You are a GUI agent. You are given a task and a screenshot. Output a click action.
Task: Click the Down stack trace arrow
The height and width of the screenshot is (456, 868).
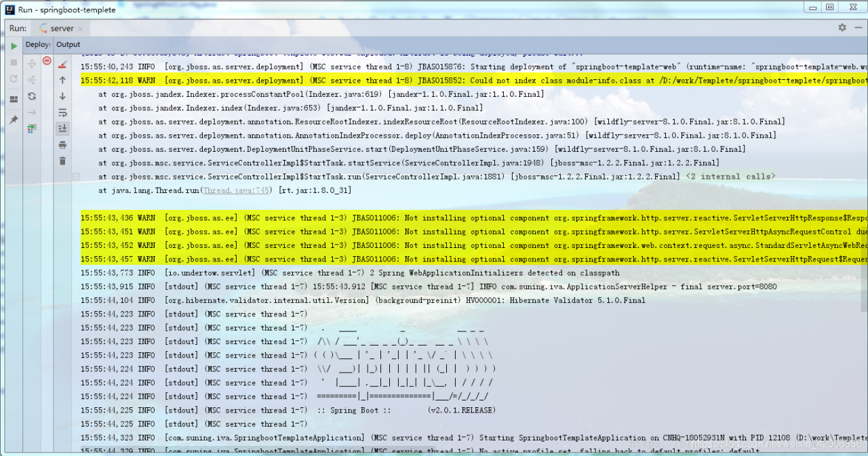[x=62, y=96]
